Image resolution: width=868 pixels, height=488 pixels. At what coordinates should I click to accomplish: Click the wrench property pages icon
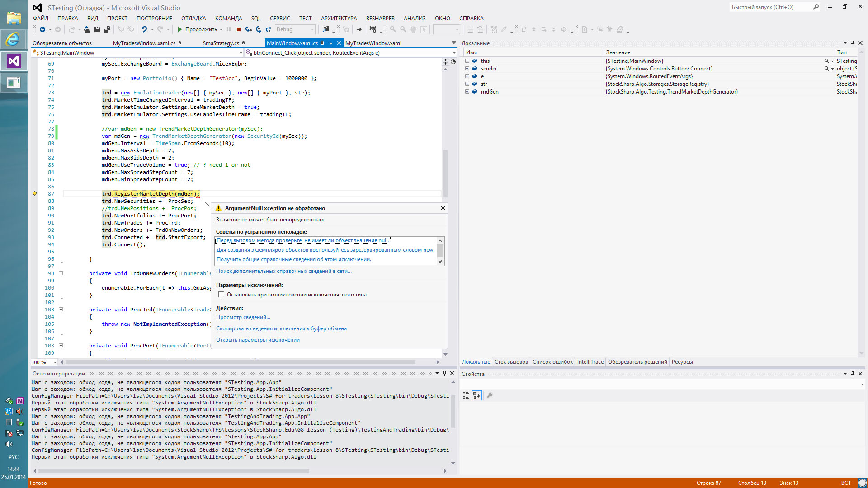tap(490, 395)
